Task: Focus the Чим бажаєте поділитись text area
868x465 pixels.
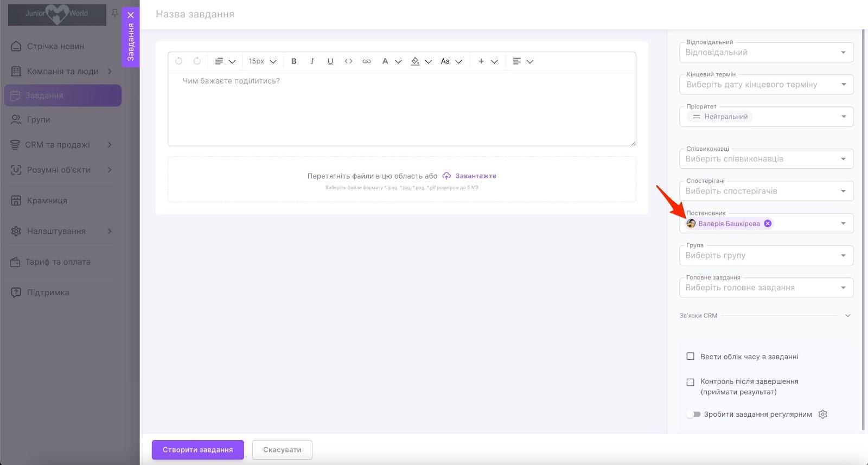Action: (402, 109)
